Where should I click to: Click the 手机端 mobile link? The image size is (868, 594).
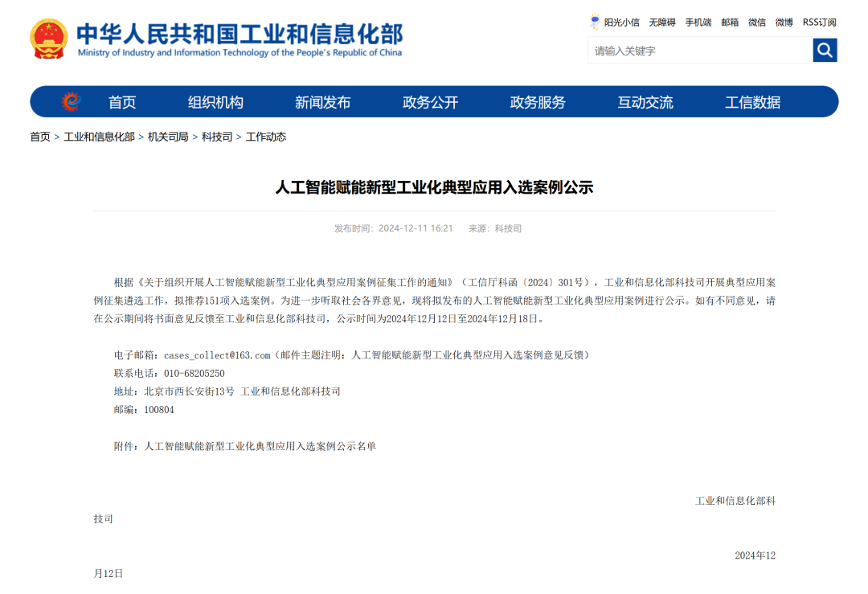(698, 23)
